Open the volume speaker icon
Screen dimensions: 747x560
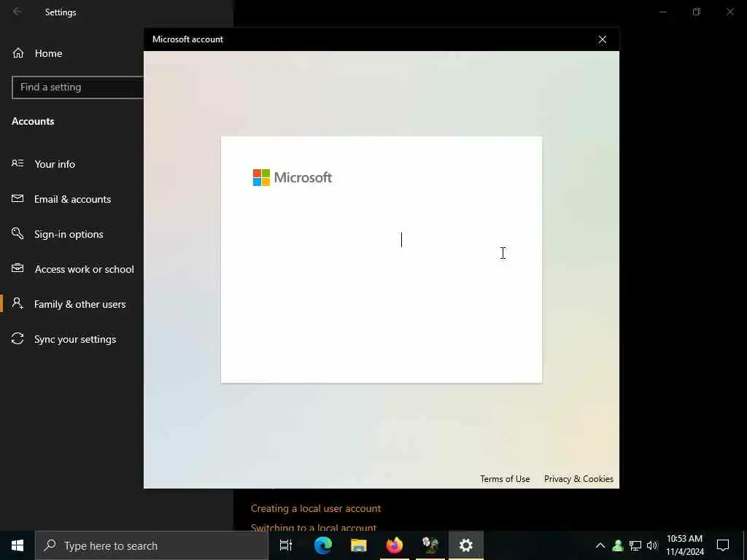pos(652,545)
